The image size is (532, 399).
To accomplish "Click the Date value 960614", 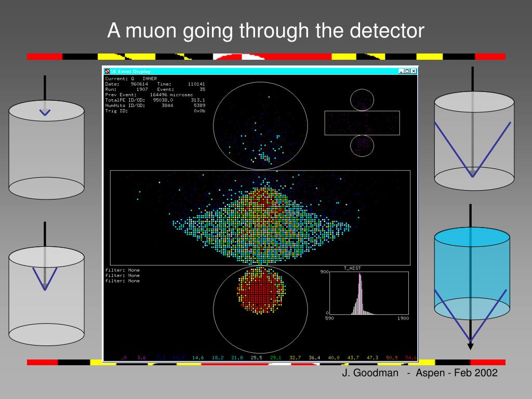I will coord(139,84).
